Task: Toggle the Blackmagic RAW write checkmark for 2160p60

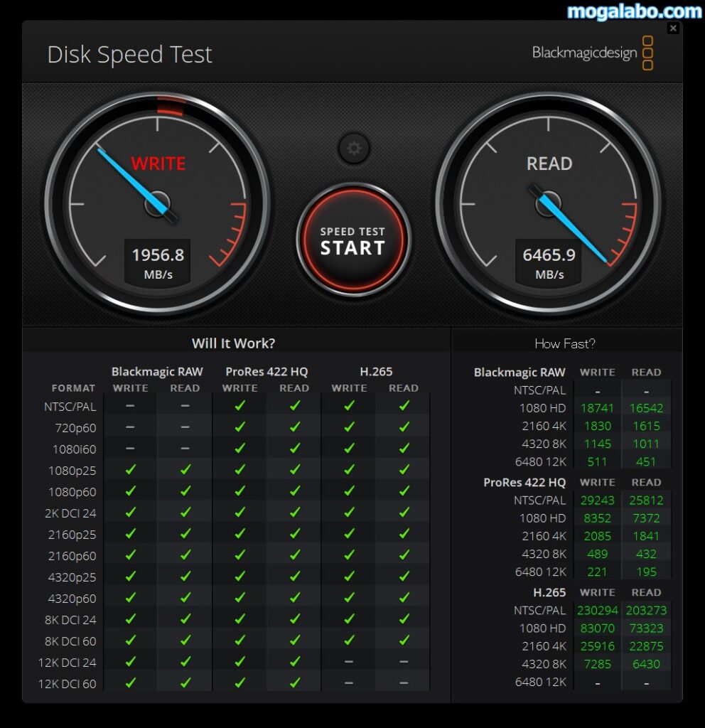Action: pos(130,555)
